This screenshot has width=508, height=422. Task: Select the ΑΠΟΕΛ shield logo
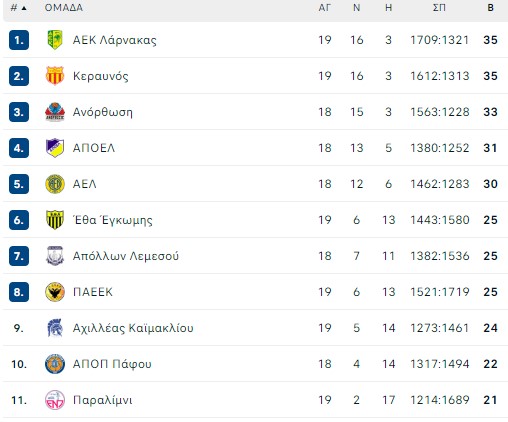click(x=55, y=148)
